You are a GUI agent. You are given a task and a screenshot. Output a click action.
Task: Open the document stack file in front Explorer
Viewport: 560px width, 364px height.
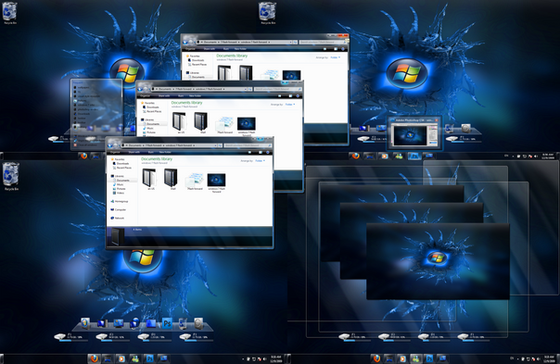coord(195,181)
